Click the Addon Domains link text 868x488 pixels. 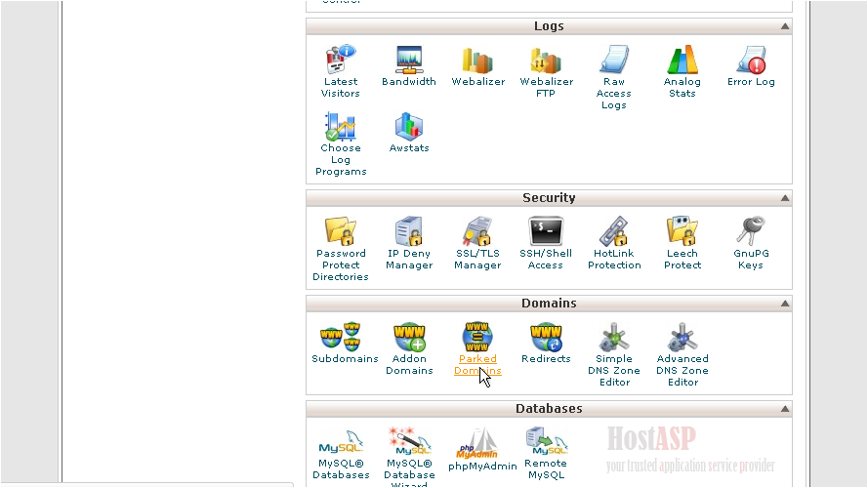(409, 365)
